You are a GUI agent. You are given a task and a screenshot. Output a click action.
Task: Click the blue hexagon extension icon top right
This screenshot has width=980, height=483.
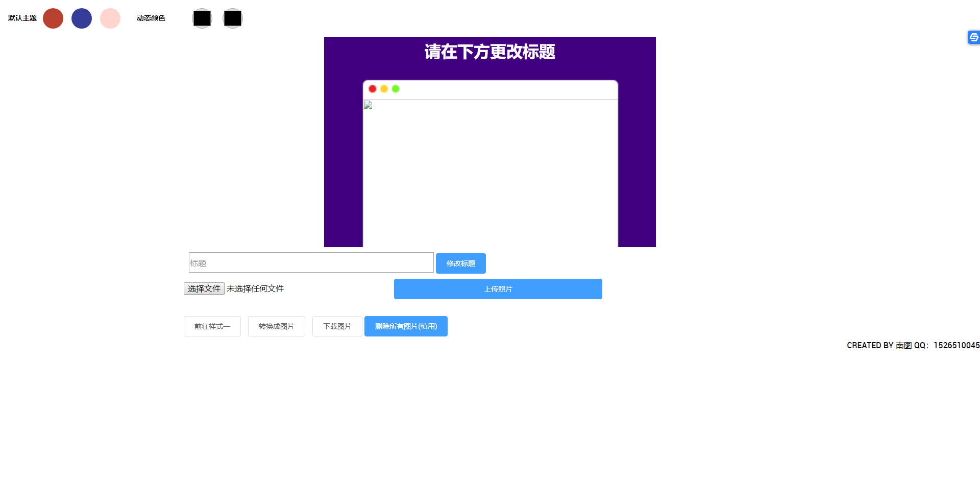click(x=973, y=37)
